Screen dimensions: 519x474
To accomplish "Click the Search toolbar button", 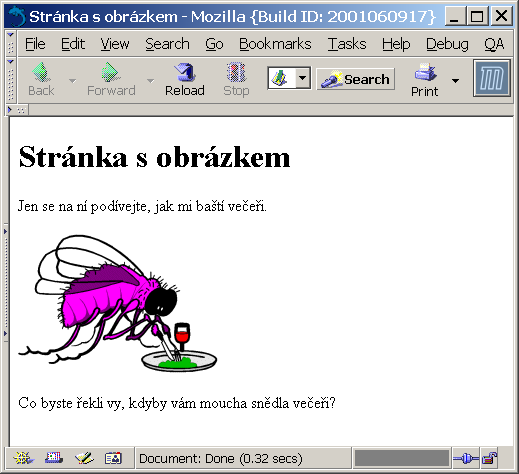I will click(x=355, y=79).
